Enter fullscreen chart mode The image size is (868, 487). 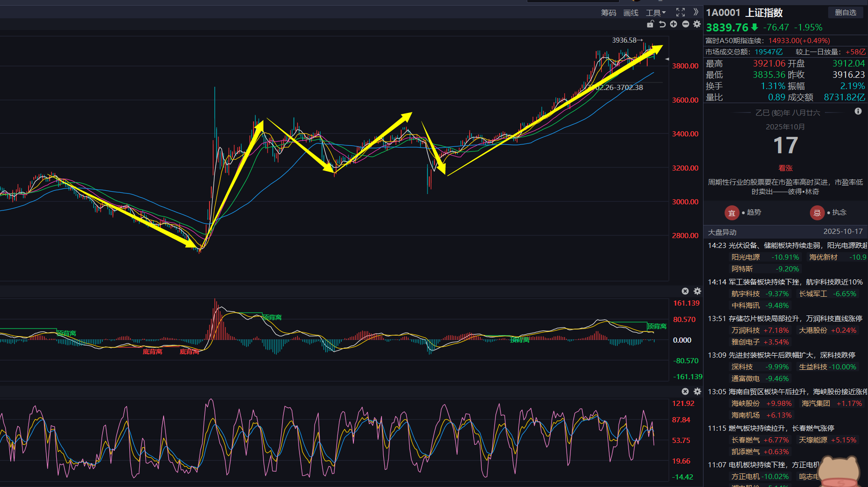coord(681,13)
